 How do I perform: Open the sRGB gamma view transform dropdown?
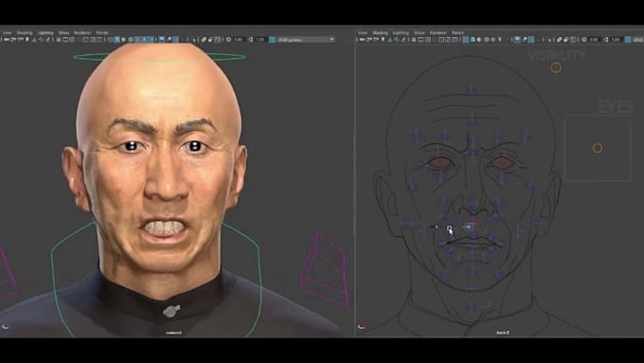(307, 40)
